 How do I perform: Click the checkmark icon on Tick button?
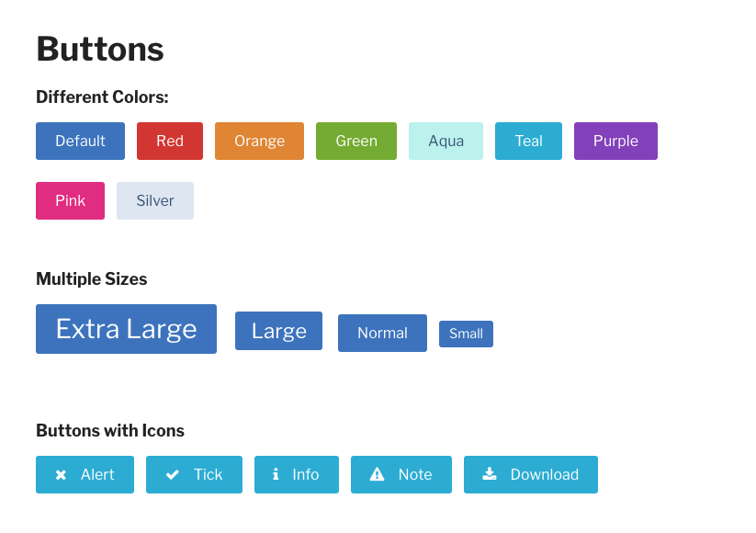coord(173,475)
